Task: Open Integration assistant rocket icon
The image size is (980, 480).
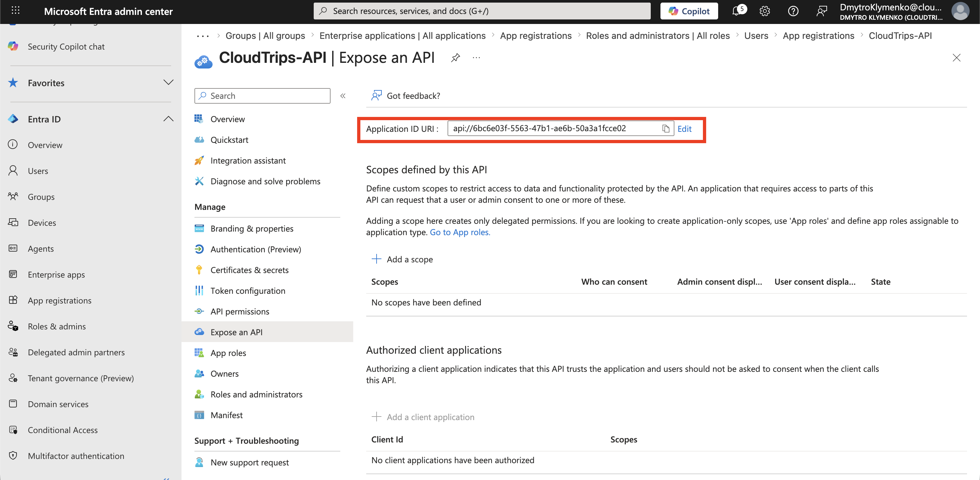Action: pyautogui.click(x=199, y=161)
